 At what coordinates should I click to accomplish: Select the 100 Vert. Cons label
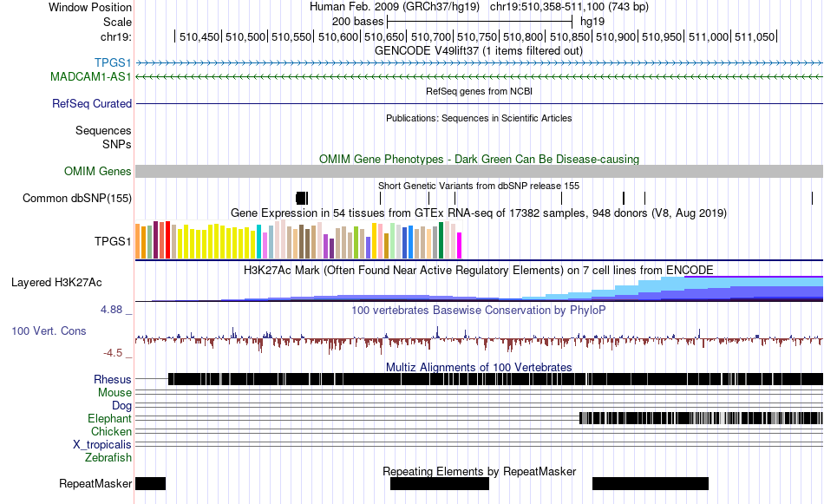[x=49, y=331]
